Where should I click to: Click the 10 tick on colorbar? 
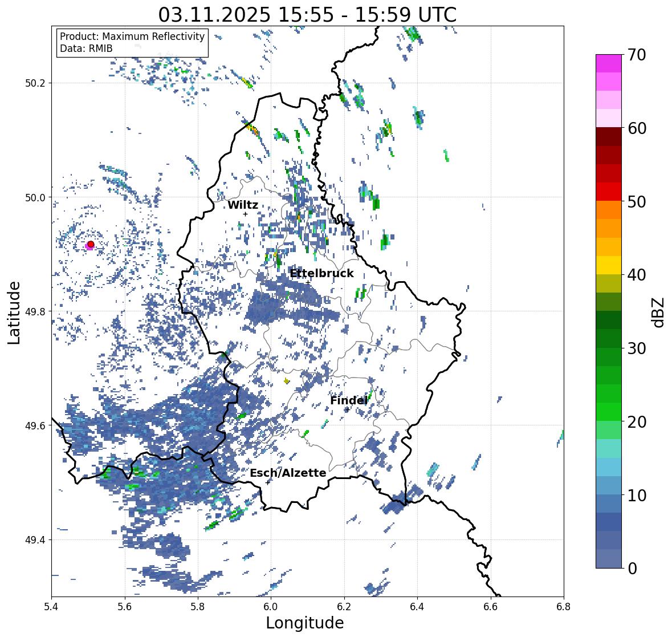(x=637, y=495)
